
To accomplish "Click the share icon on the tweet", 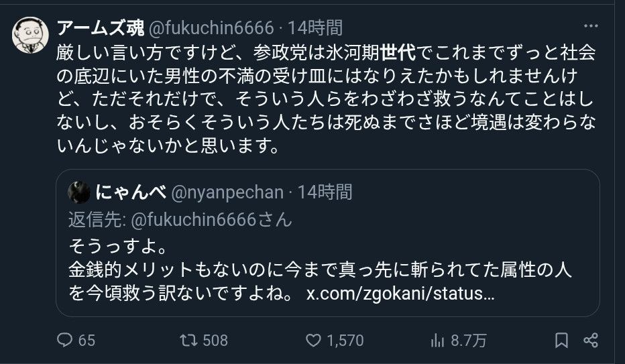I will (x=590, y=341).
